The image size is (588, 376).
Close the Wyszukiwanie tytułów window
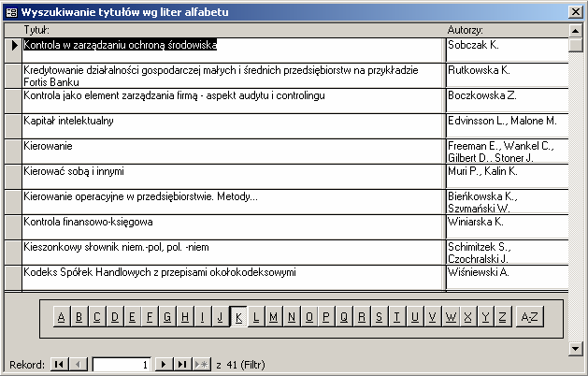coord(576,12)
